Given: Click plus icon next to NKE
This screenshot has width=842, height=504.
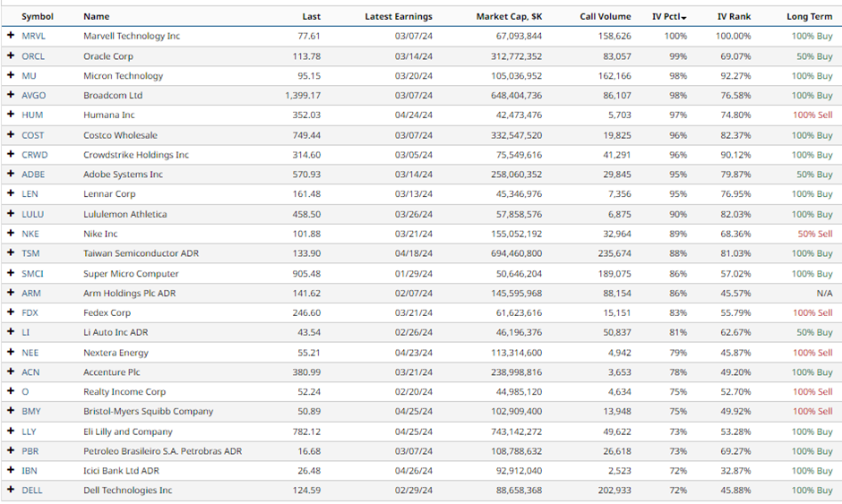Looking at the screenshot, I should pyautogui.click(x=11, y=234).
